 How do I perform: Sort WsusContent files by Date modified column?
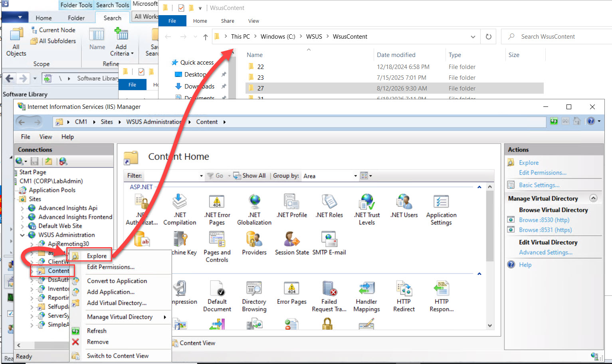(x=396, y=55)
